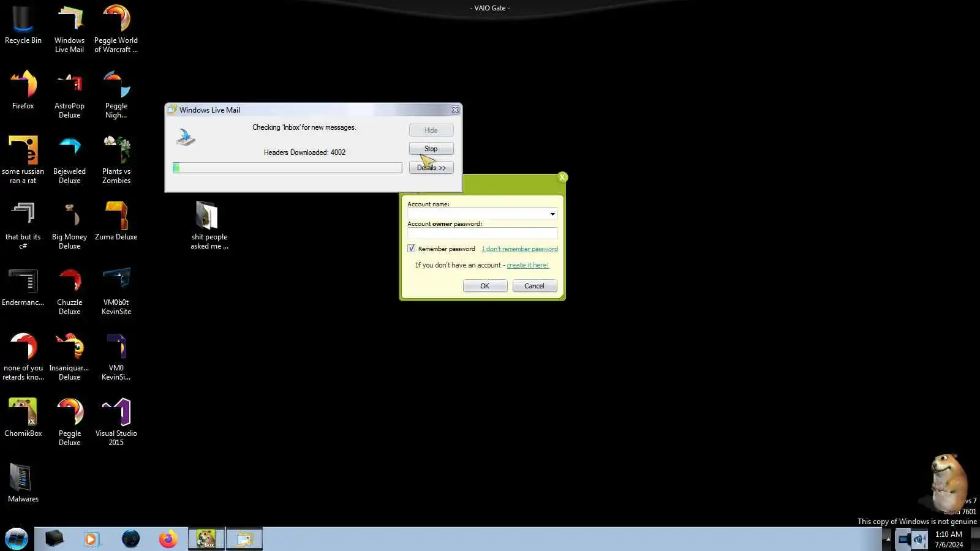Screen dimensions: 980x551
Task: Click the Peggle Nights desktop shortcut
Action: click(116, 95)
